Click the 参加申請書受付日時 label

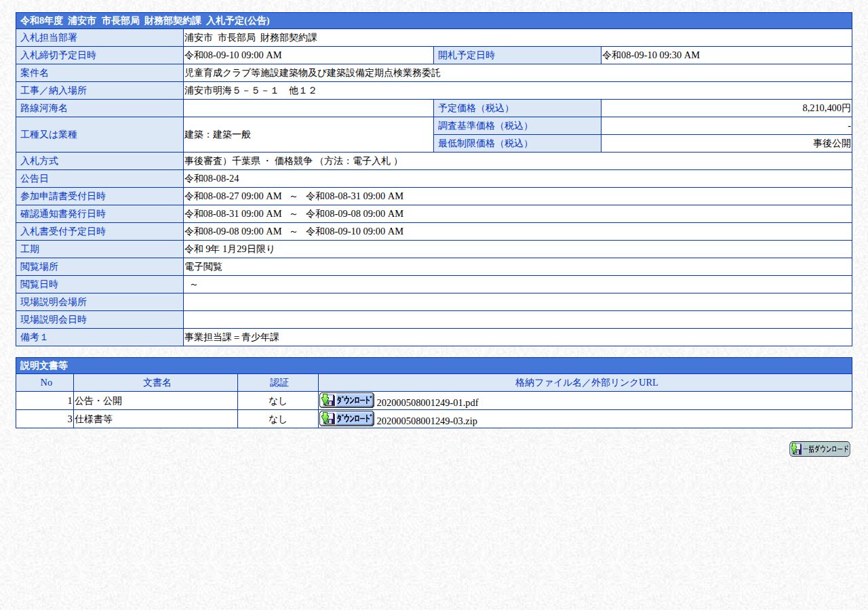tap(63, 197)
